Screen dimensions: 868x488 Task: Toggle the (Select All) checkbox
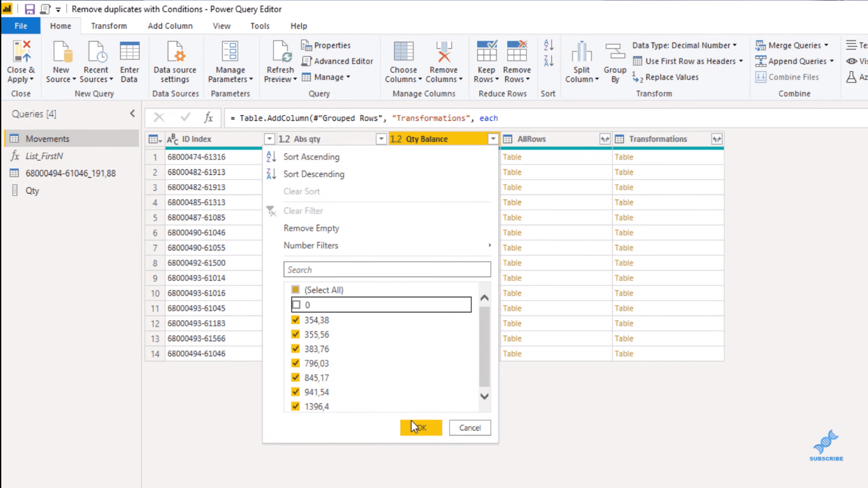pyautogui.click(x=295, y=290)
